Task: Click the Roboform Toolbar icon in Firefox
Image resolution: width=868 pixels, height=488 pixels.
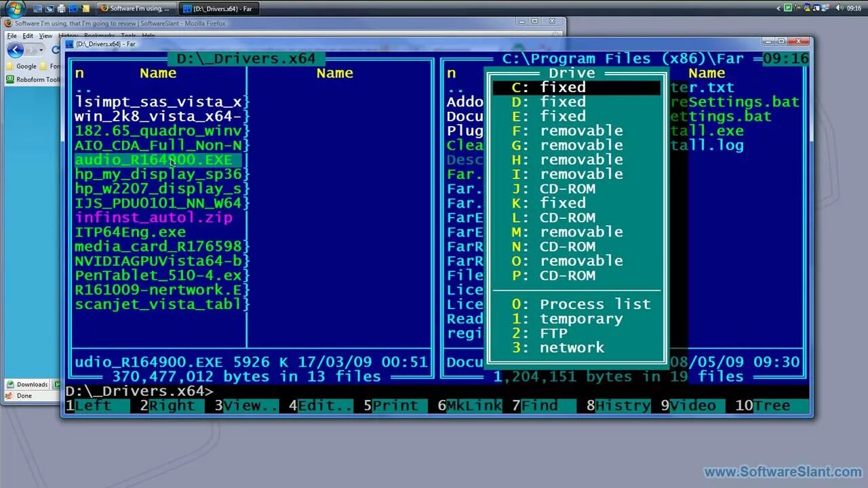Action: pos(10,79)
